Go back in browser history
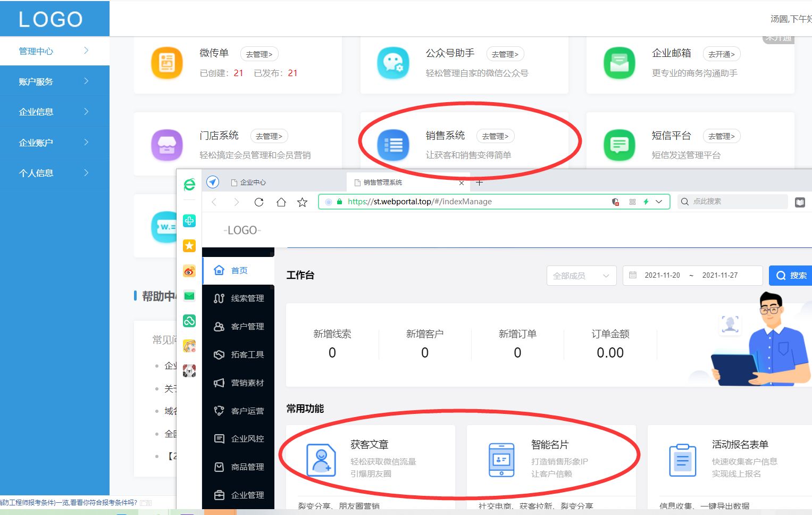The width and height of the screenshot is (812, 515). click(214, 202)
